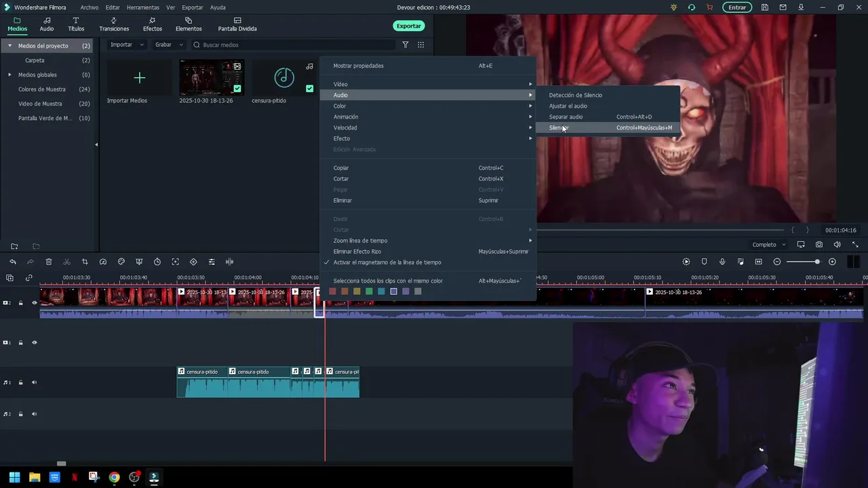
Task: Open the Transiciones tab
Action: [x=114, y=24]
